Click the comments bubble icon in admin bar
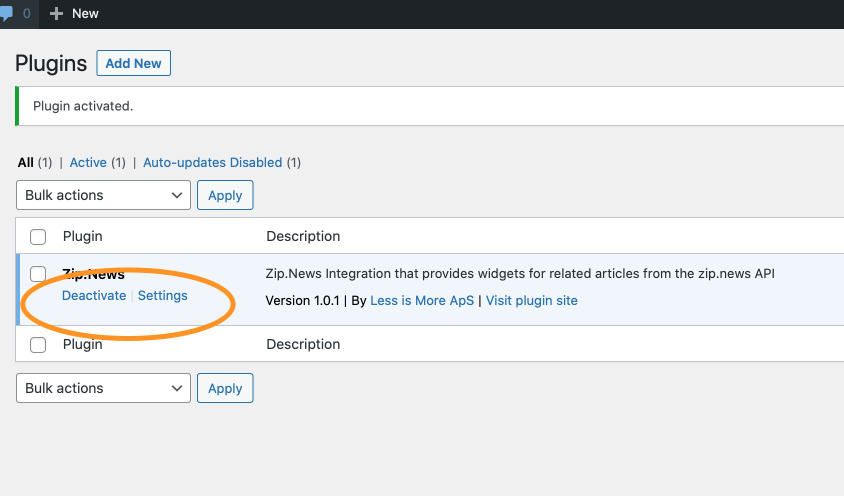844x496 pixels. [x=6, y=14]
